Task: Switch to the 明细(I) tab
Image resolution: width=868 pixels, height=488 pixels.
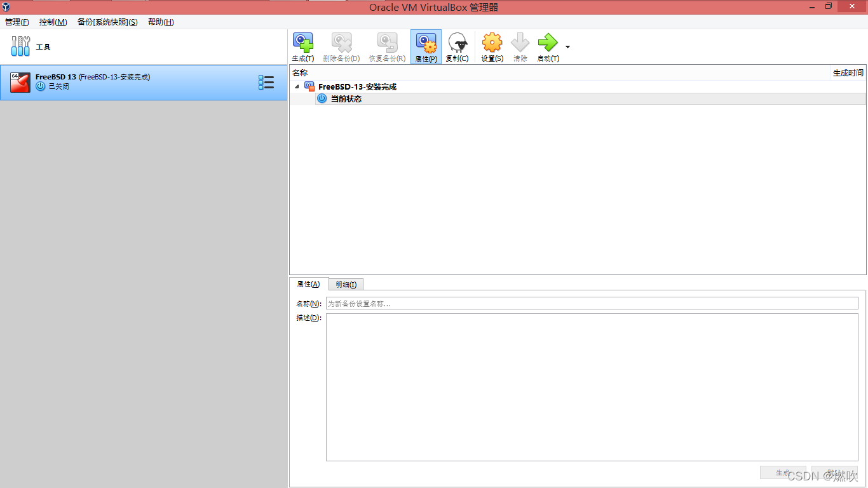Action: pos(346,285)
